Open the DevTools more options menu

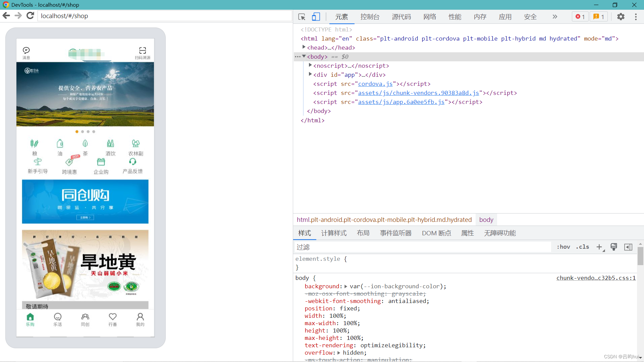click(x=636, y=17)
